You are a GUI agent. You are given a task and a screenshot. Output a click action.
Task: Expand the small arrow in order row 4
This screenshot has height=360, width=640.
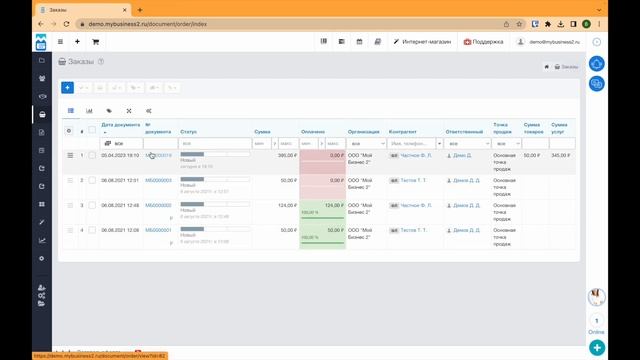point(171,243)
